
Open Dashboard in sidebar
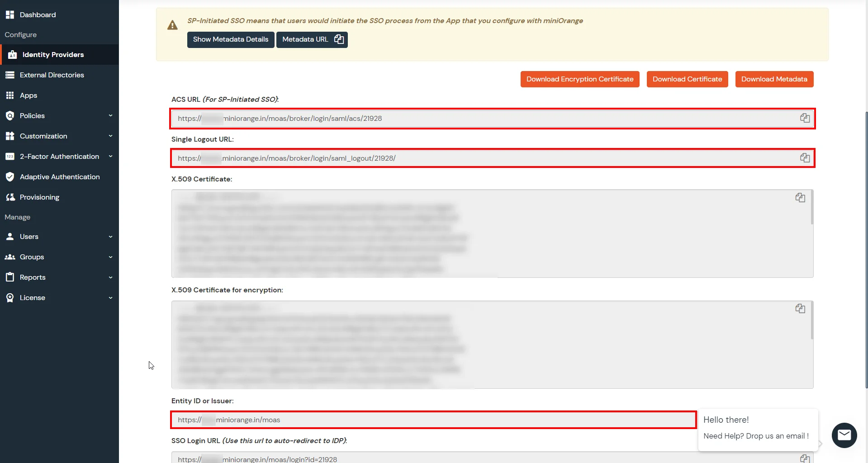[x=59, y=15]
